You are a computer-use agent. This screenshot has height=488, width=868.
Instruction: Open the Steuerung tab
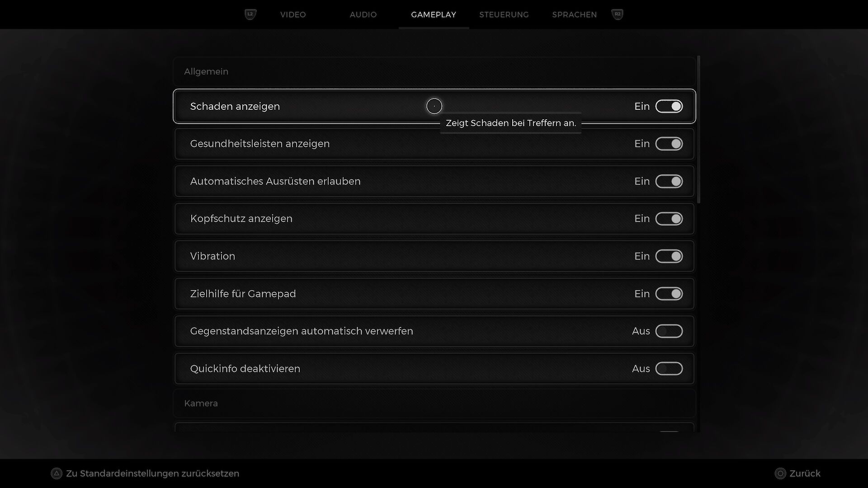click(504, 14)
